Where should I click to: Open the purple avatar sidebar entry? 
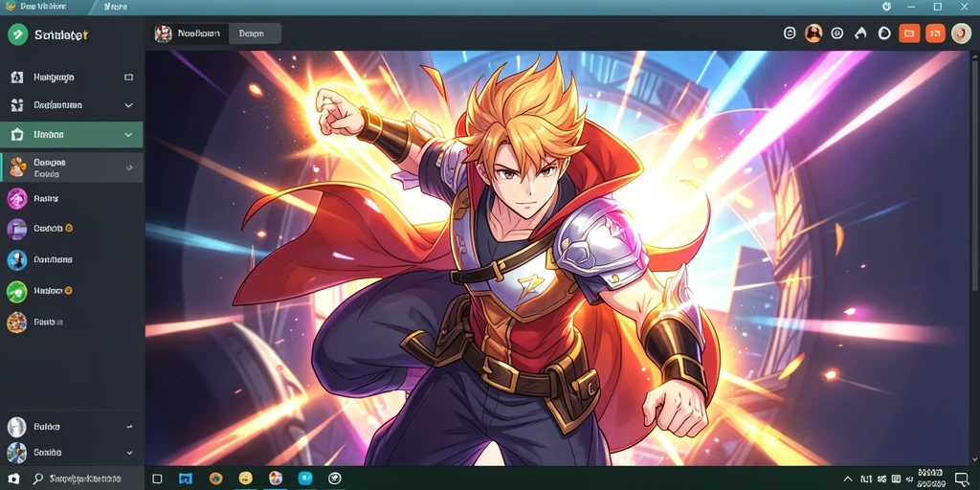point(17,230)
